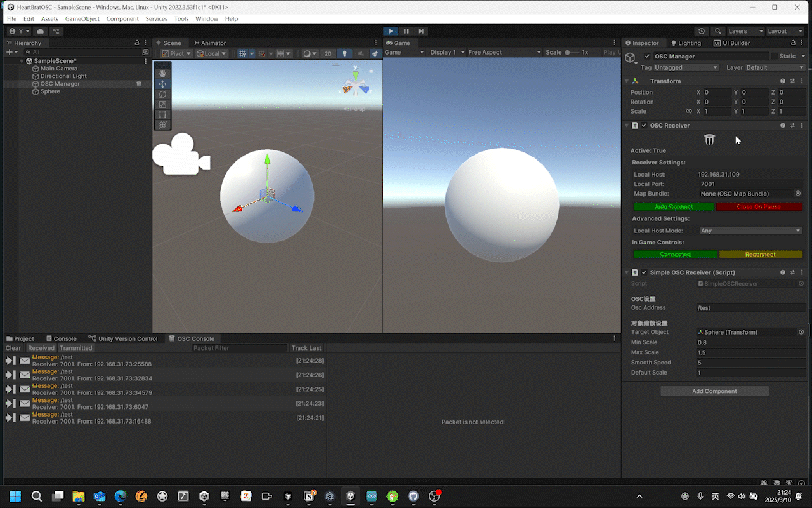The width and height of the screenshot is (812, 508).
Task: Select the Hand view tool
Action: point(162,74)
